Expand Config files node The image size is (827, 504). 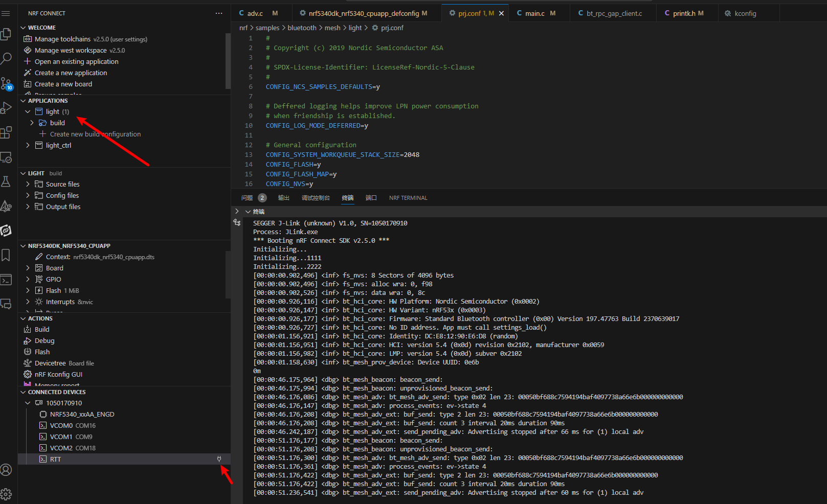28,195
